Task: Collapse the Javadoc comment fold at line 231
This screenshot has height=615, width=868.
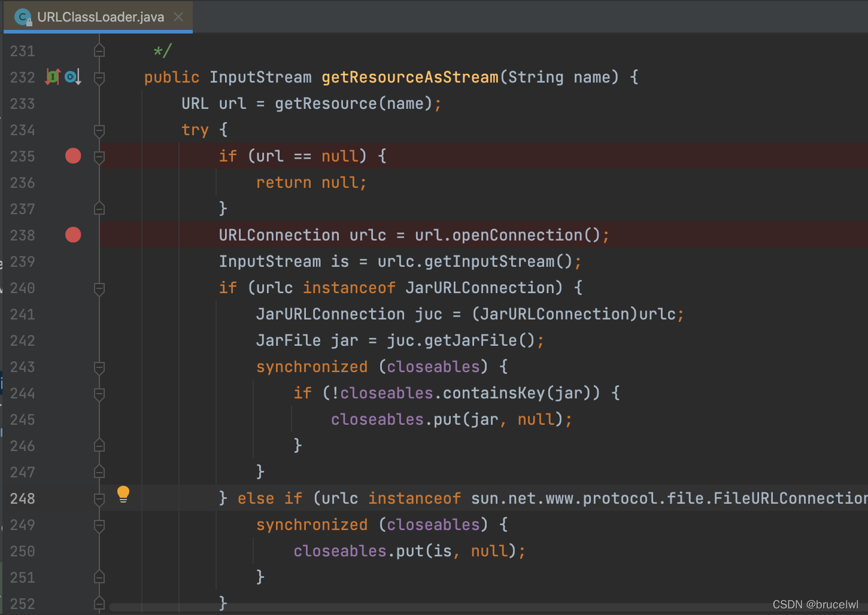Action: (99, 51)
